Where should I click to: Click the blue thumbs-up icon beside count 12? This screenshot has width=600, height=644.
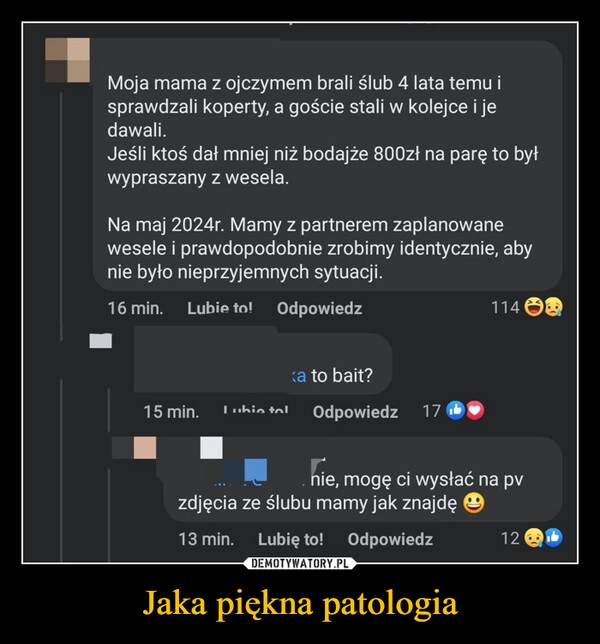(x=554, y=538)
